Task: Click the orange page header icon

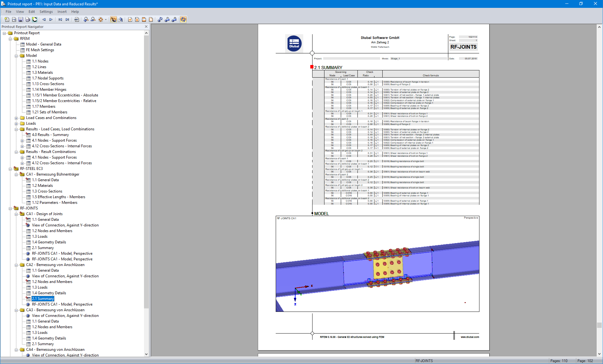Action: (x=144, y=19)
